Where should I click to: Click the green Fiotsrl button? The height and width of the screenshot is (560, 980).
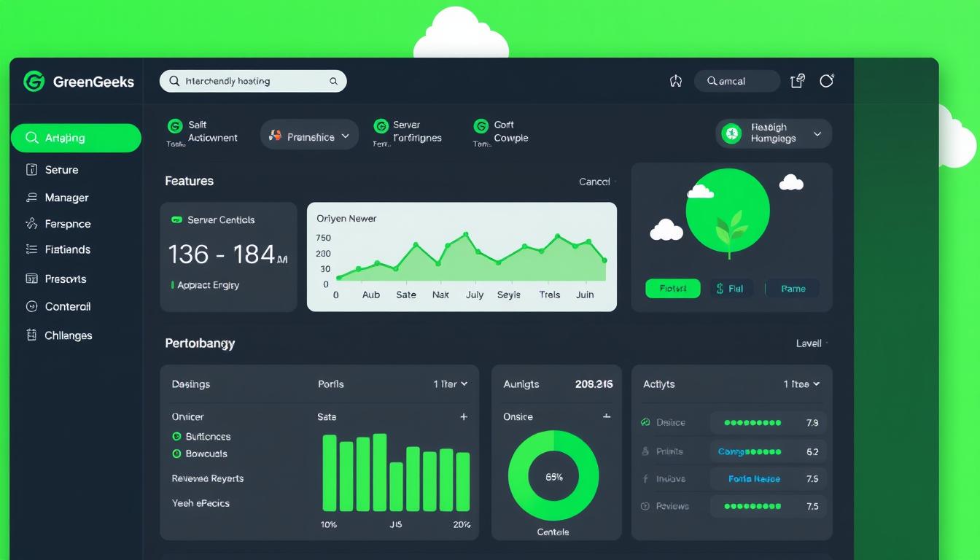pyautogui.click(x=673, y=289)
